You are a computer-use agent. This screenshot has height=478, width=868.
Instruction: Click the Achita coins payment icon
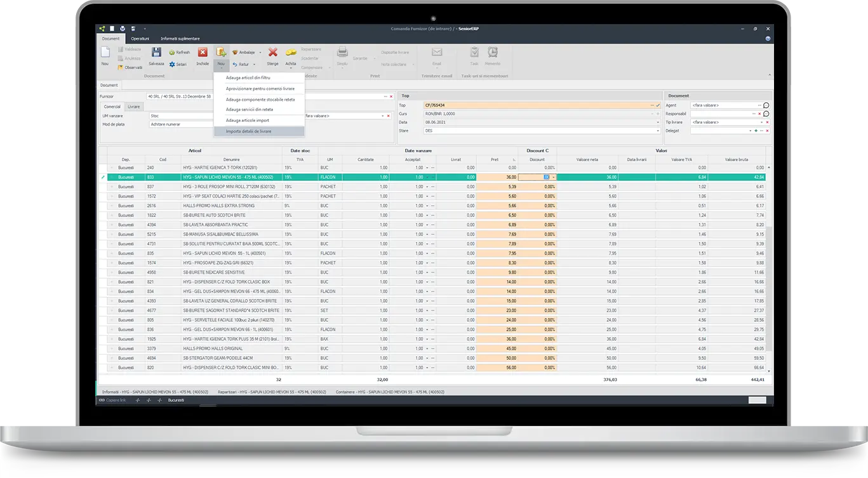[291, 53]
